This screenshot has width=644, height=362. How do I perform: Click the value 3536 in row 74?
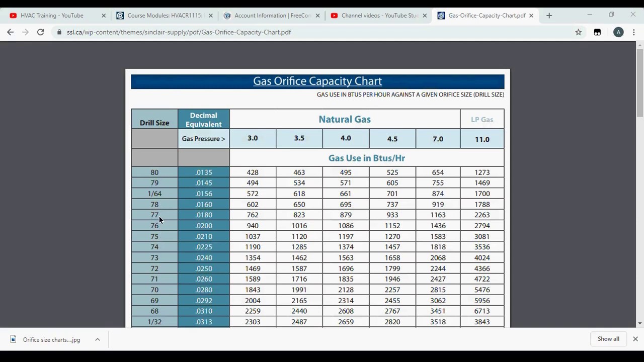coord(482,247)
